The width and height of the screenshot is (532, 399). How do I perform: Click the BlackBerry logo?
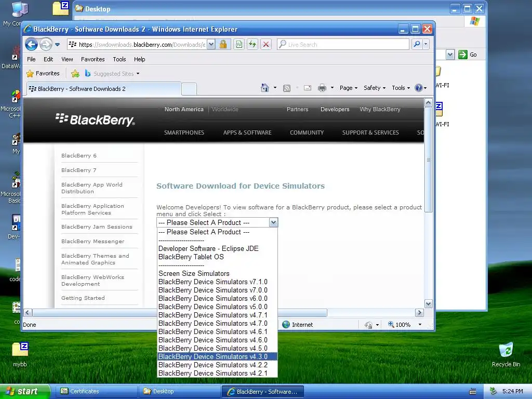tap(96, 120)
